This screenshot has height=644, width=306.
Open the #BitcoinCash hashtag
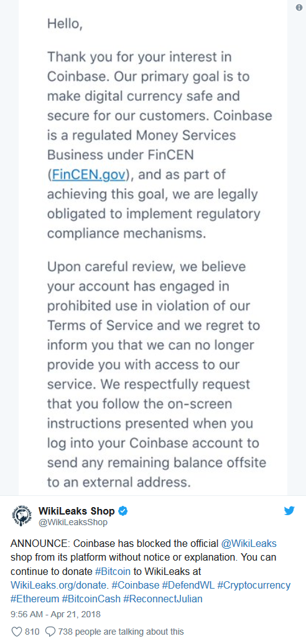pos(91,599)
